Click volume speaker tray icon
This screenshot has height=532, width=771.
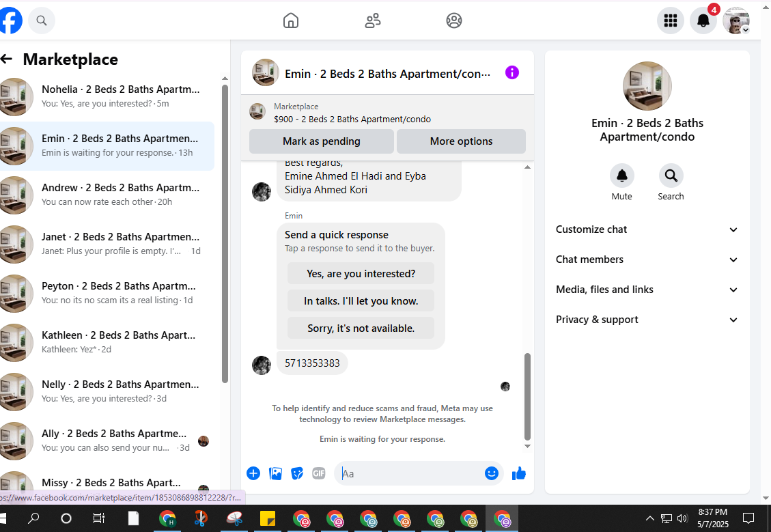pyautogui.click(x=682, y=518)
